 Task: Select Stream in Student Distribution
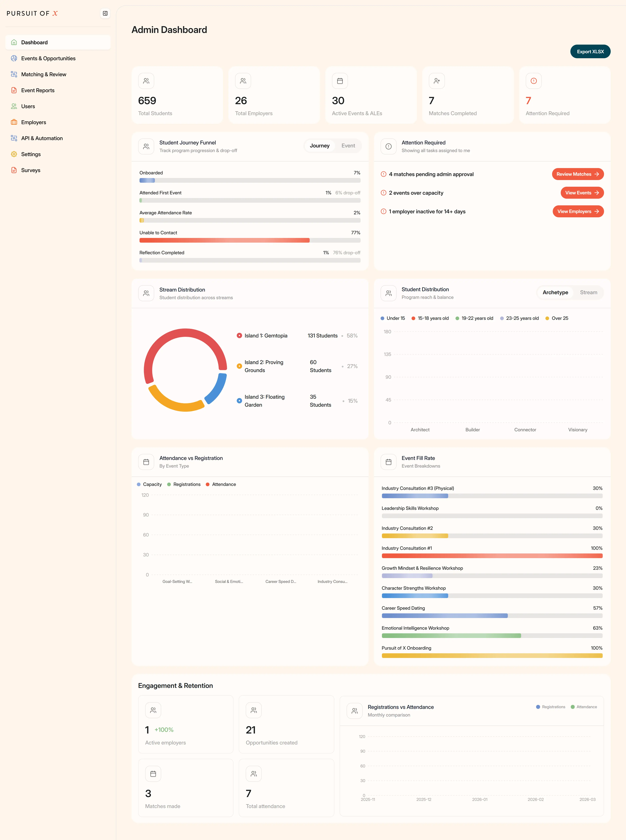tap(589, 292)
